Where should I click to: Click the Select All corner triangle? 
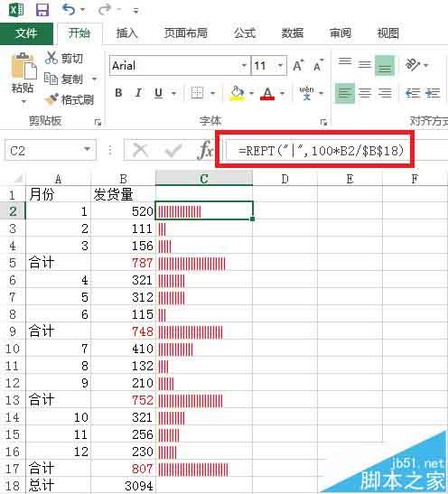[x=18, y=179]
